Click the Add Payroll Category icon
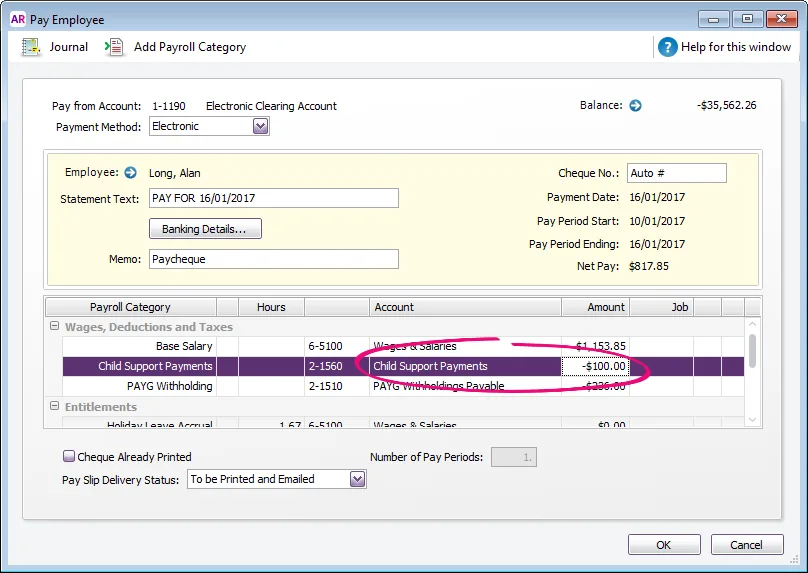 [114, 47]
